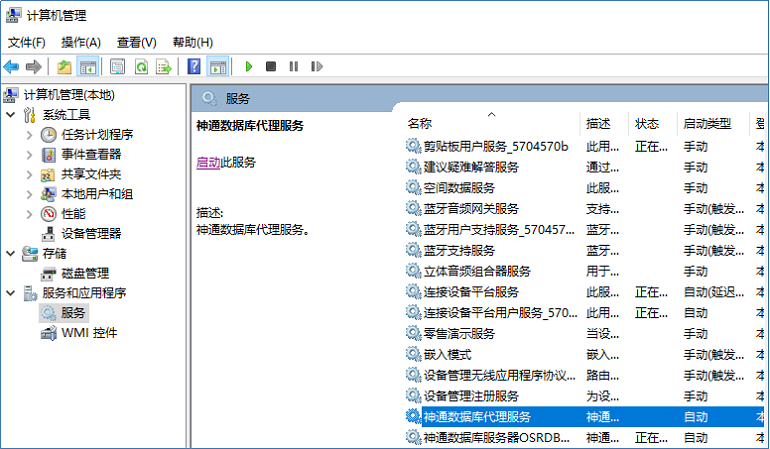Toggle the show/hide console tree icon

coord(88,67)
